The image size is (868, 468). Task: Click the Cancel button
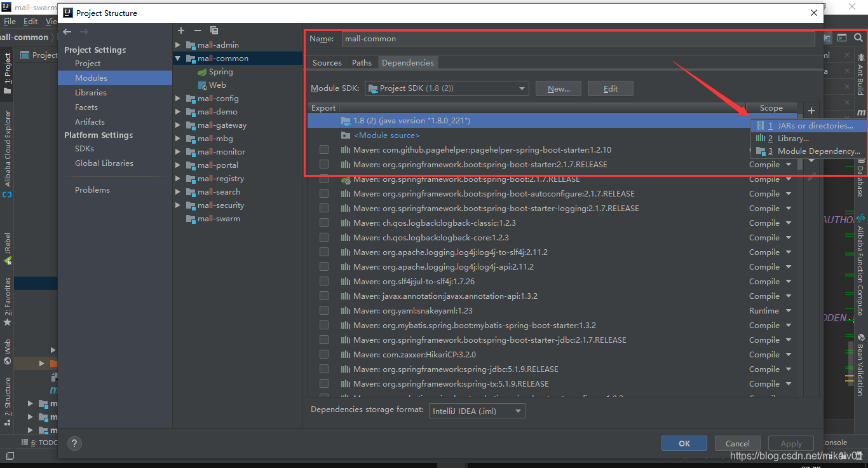pos(738,444)
